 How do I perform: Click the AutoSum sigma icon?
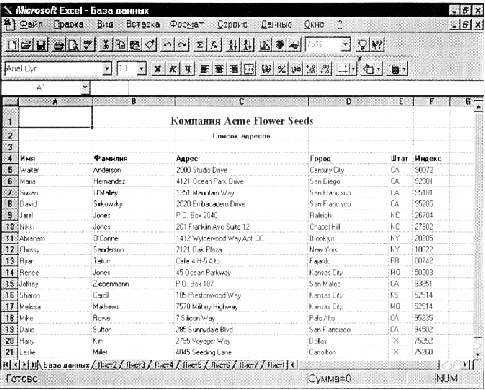tap(199, 45)
